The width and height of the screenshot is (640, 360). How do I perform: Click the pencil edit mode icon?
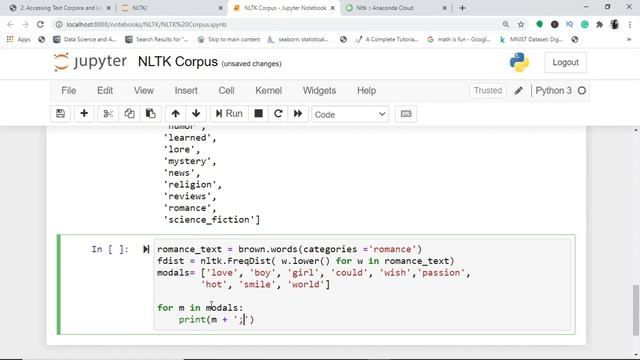(518, 91)
